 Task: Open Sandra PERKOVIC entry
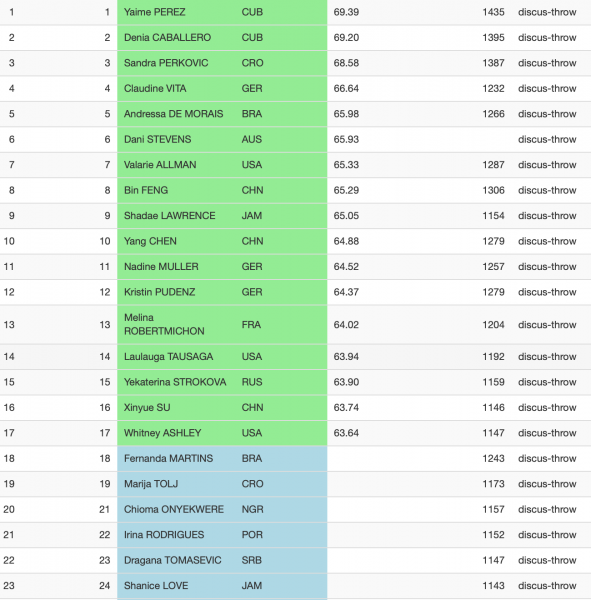[166, 63]
